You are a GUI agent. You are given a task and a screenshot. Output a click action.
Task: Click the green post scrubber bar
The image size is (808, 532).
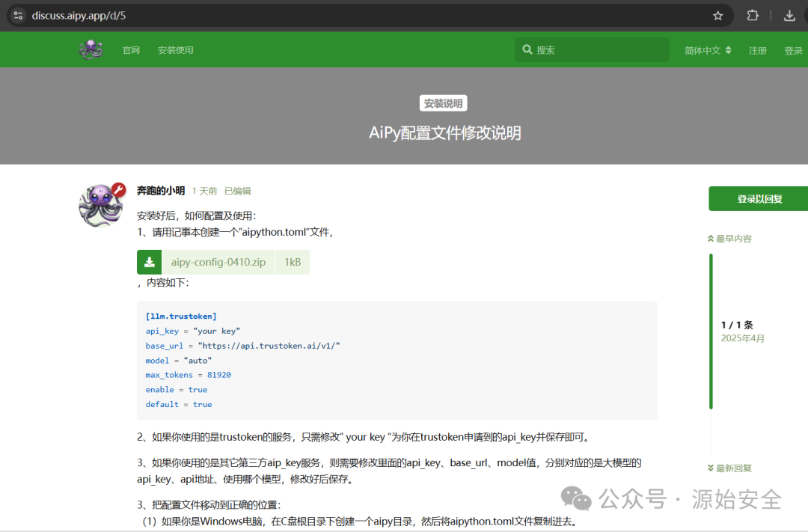coord(711,331)
